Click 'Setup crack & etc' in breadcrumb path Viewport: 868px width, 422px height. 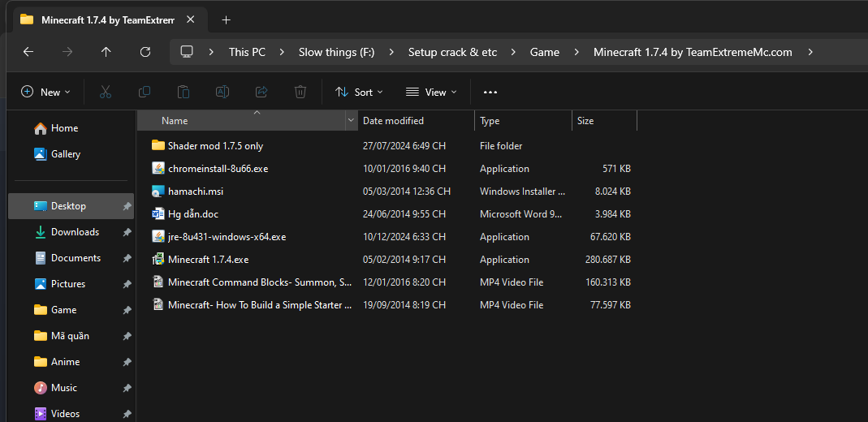(x=452, y=52)
